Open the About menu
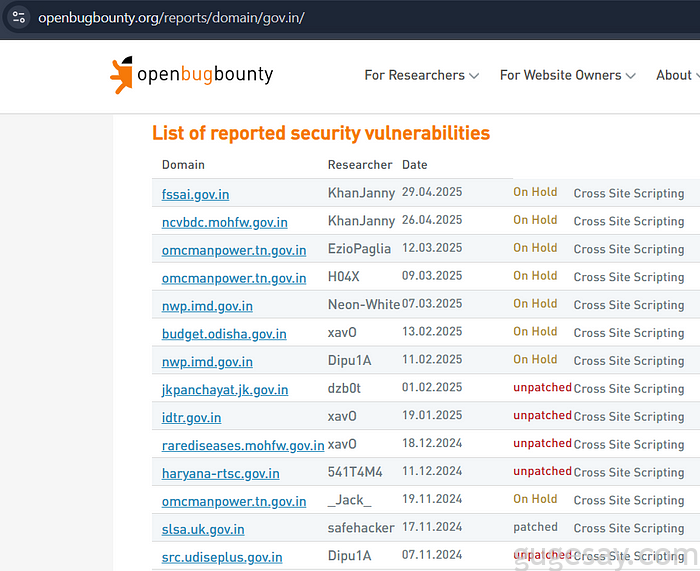The image size is (700, 571). click(x=677, y=75)
